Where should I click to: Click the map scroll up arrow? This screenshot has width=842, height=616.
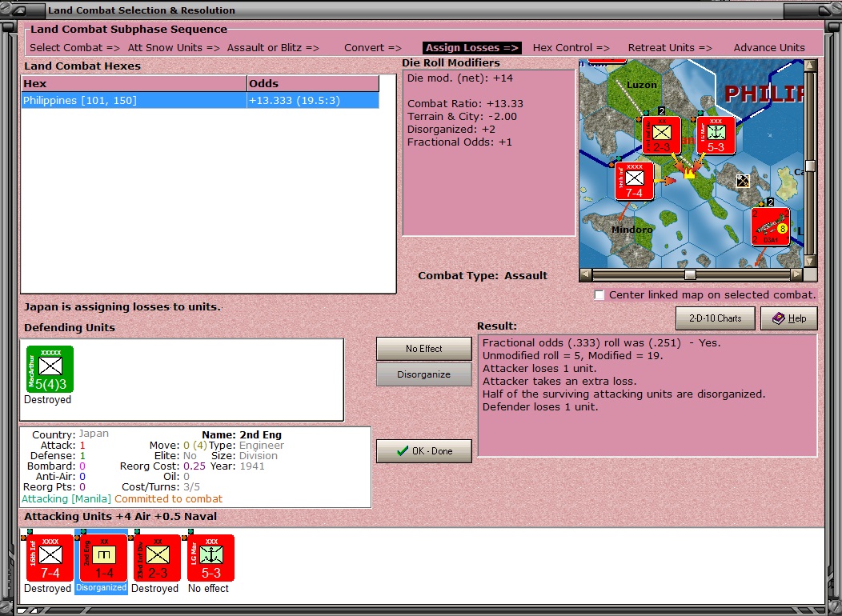[x=810, y=66]
